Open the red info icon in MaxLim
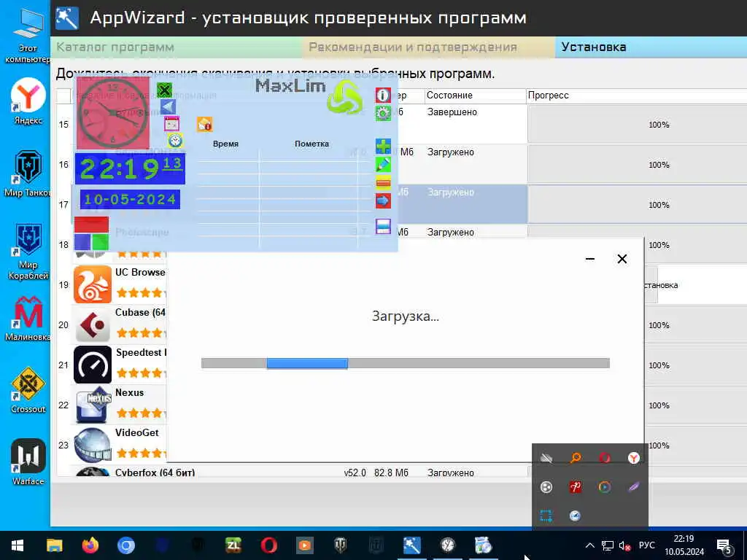The width and height of the screenshot is (747, 560). pos(383,96)
